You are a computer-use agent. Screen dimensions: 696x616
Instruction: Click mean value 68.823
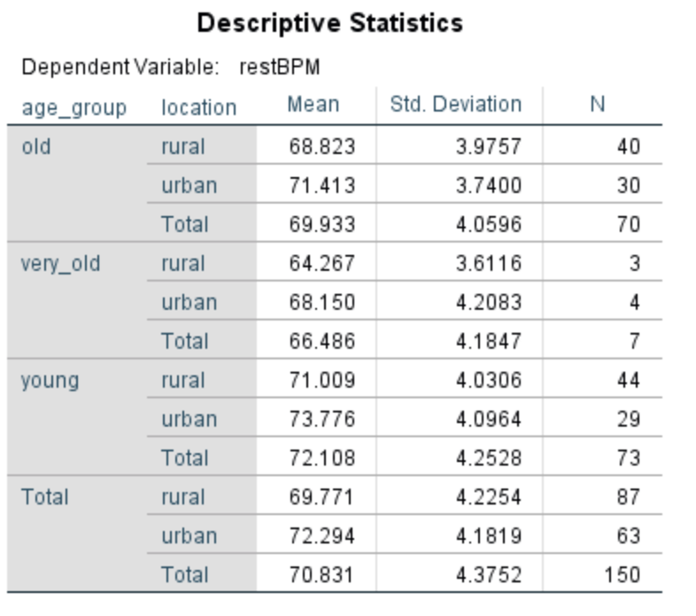click(321, 147)
